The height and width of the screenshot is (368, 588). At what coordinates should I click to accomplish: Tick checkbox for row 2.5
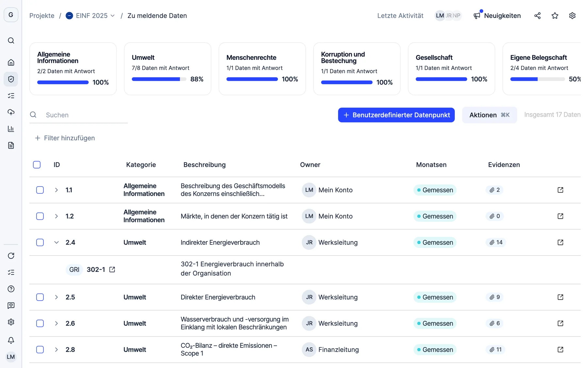point(40,297)
